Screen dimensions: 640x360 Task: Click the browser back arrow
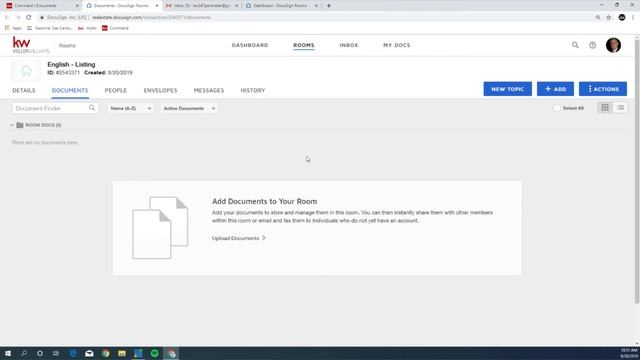(x=7, y=18)
